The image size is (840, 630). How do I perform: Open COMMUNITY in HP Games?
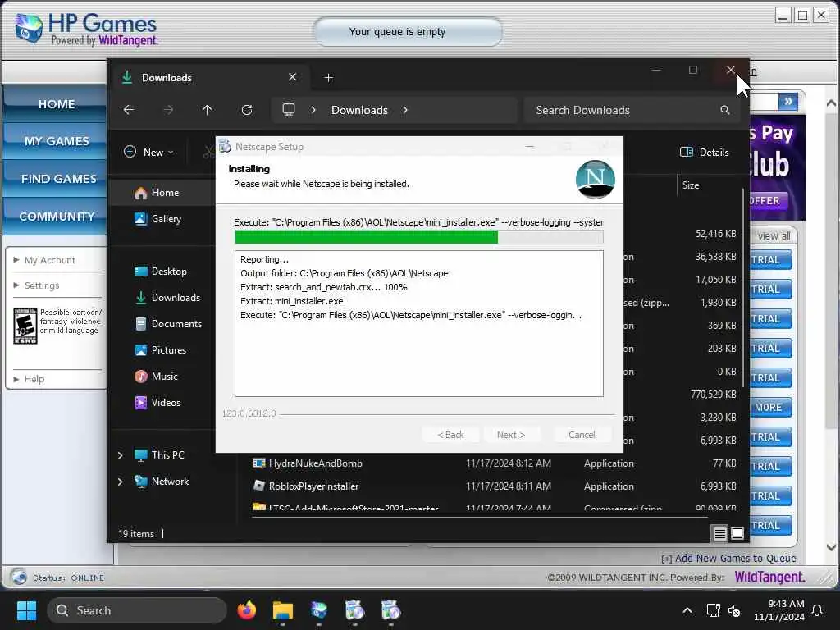(x=57, y=217)
